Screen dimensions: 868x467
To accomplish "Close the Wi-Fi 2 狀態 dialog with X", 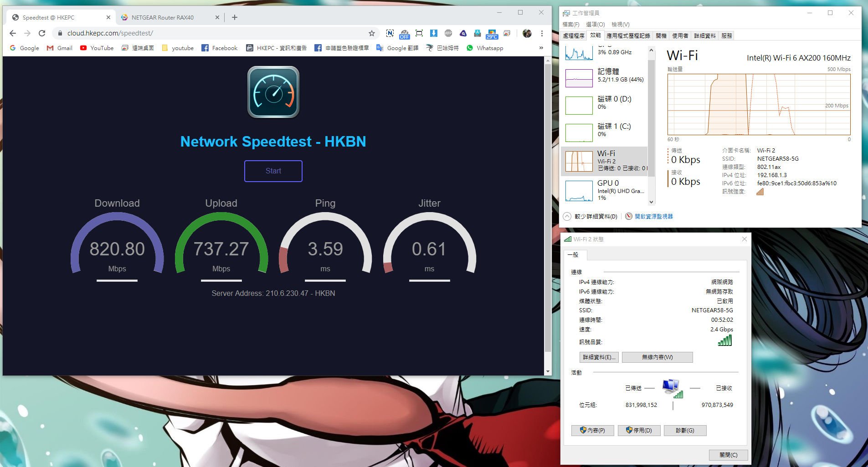I will pyautogui.click(x=745, y=239).
